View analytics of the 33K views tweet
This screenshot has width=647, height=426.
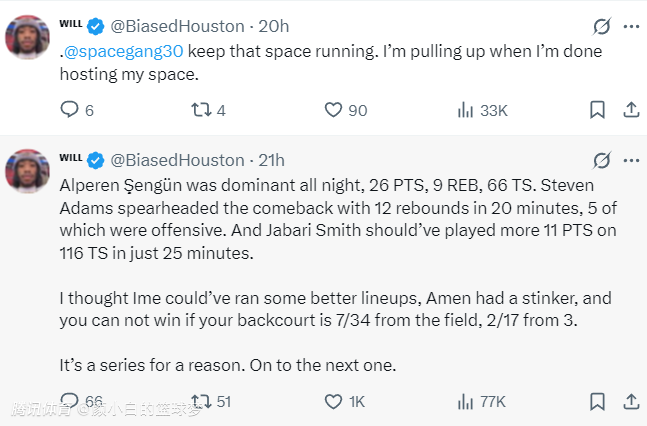click(x=465, y=110)
